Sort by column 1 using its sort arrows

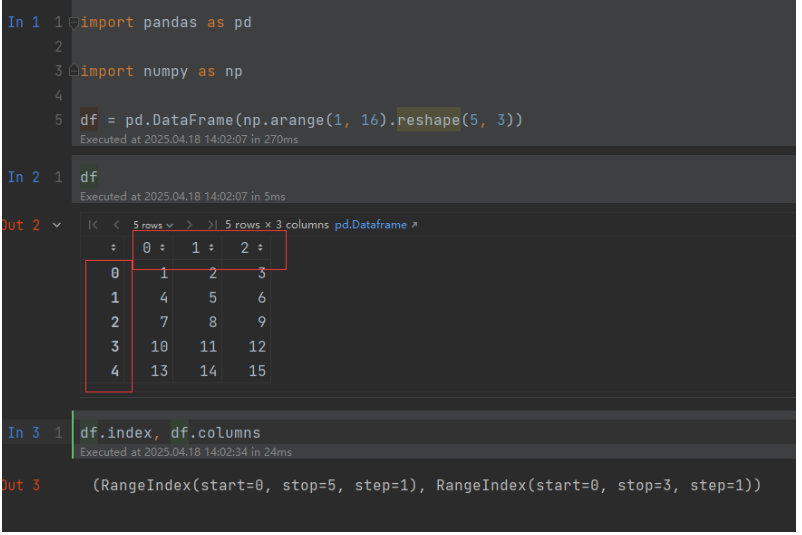click(211, 248)
